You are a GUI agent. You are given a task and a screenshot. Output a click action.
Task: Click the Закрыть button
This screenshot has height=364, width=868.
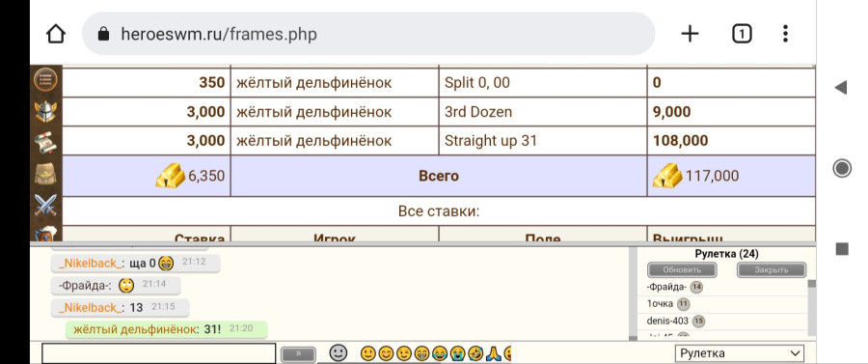point(772,270)
